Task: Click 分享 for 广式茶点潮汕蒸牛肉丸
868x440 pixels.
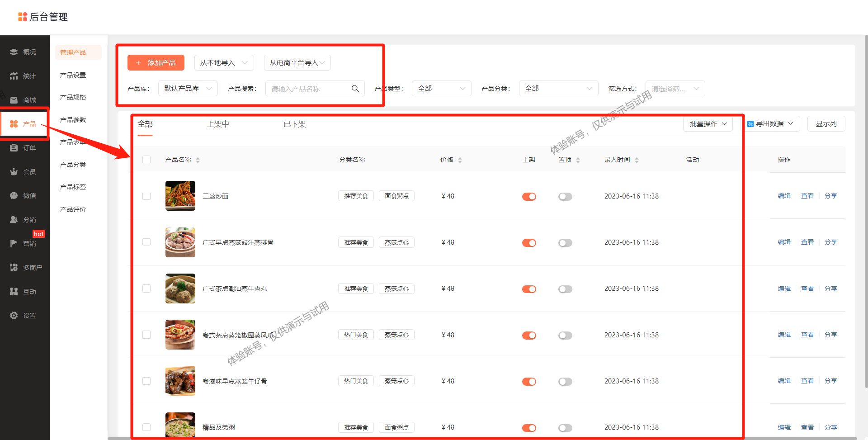Action: [x=831, y=289]
